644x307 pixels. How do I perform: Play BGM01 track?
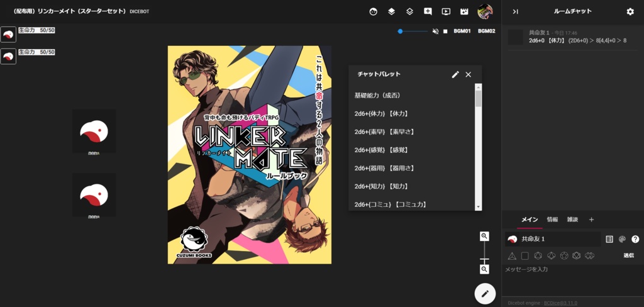pyautogui.click(x=462, y=31)
